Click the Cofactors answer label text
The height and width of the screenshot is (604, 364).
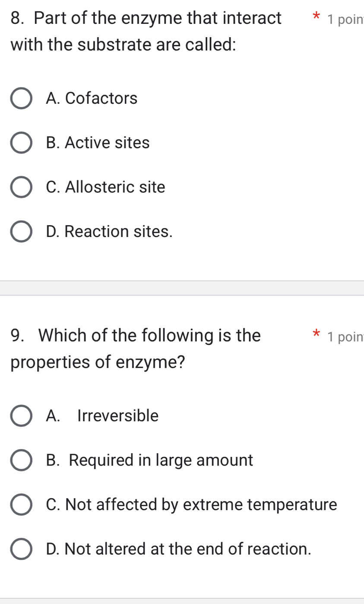(x=92, y=98)
